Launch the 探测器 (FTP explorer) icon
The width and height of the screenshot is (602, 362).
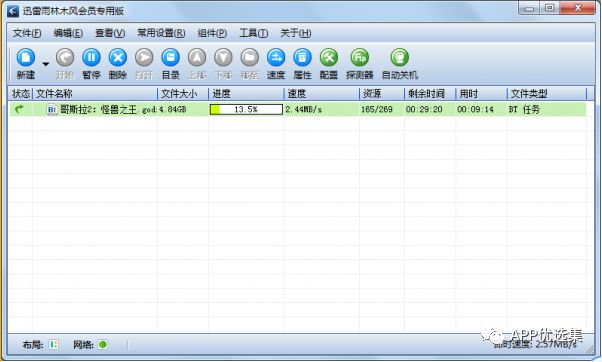pyautogui.click(x=360, y=58)
